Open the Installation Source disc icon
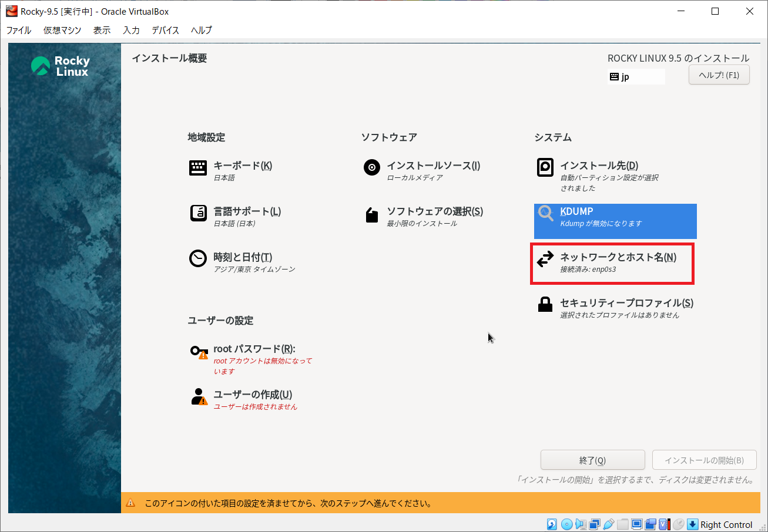 [371, 168]
